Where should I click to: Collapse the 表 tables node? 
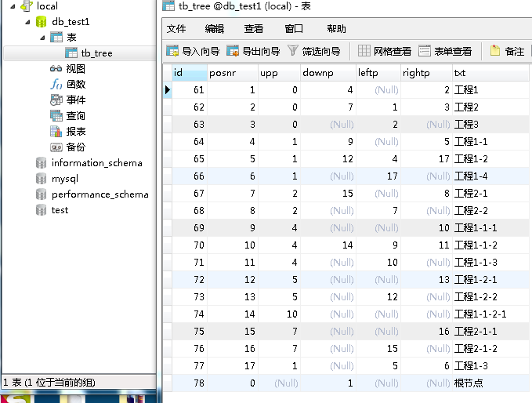coord(42,38)
